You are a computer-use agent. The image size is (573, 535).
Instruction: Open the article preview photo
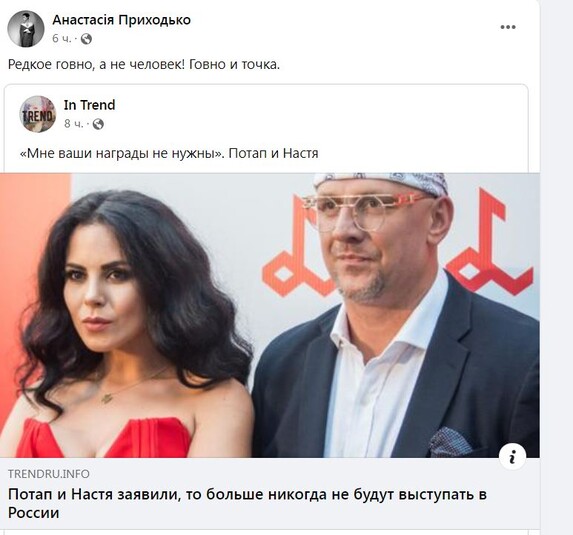point(270,315)
